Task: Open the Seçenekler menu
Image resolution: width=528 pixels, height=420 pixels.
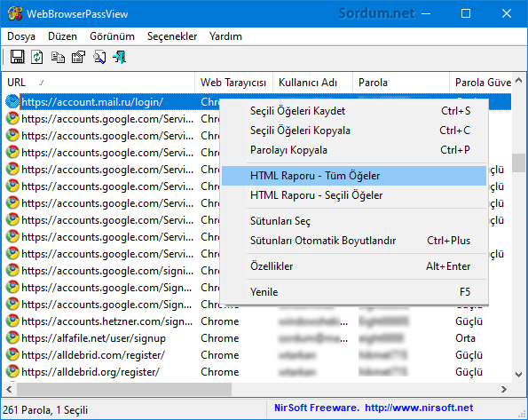Action: [172, 36]
